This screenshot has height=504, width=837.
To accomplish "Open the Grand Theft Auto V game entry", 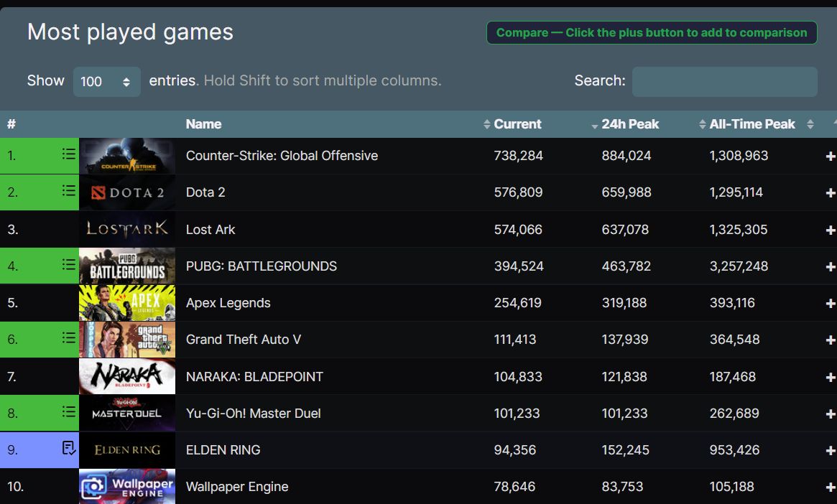I will pos(244,338).
